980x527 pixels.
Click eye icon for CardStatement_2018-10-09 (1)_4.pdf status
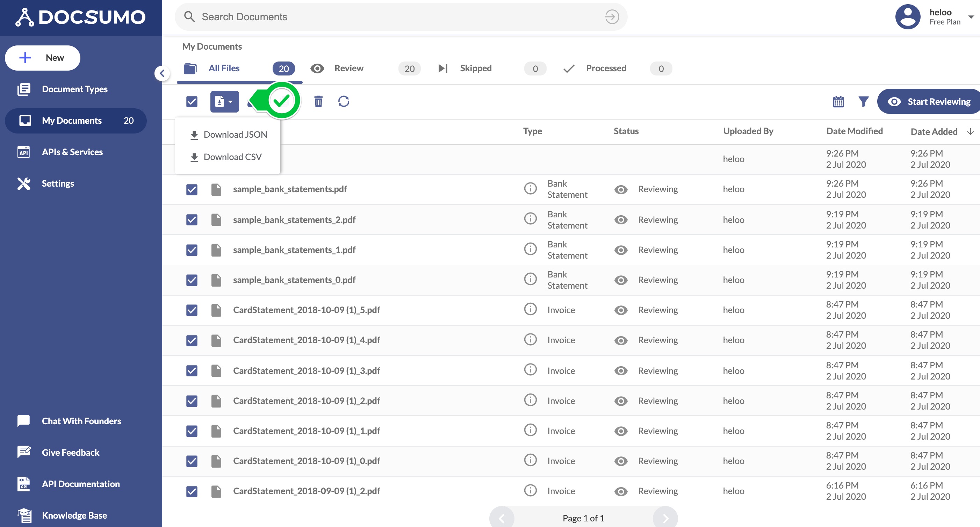(621, 340)
